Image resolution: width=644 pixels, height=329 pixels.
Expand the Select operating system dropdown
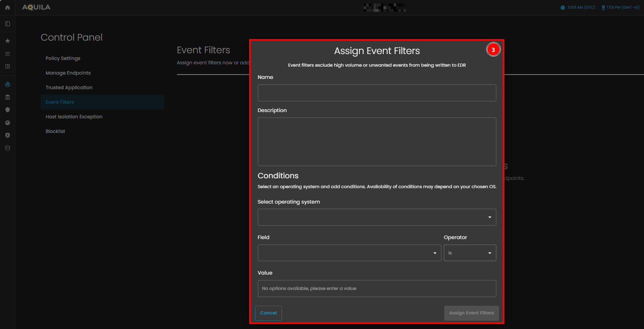(x=377, y=217)
